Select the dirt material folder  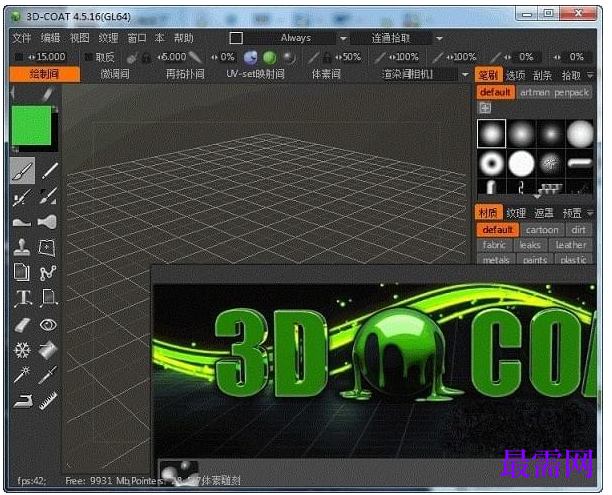pos(578,230)
